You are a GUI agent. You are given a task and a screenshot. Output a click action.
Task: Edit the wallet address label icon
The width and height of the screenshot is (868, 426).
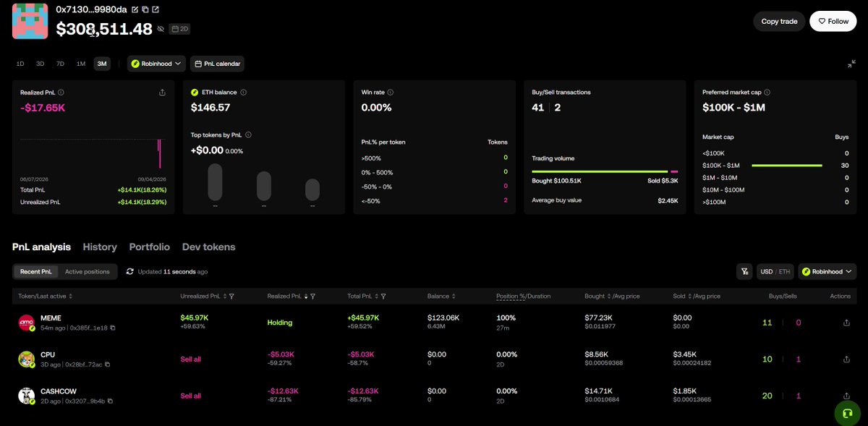[x=135, y=10]
